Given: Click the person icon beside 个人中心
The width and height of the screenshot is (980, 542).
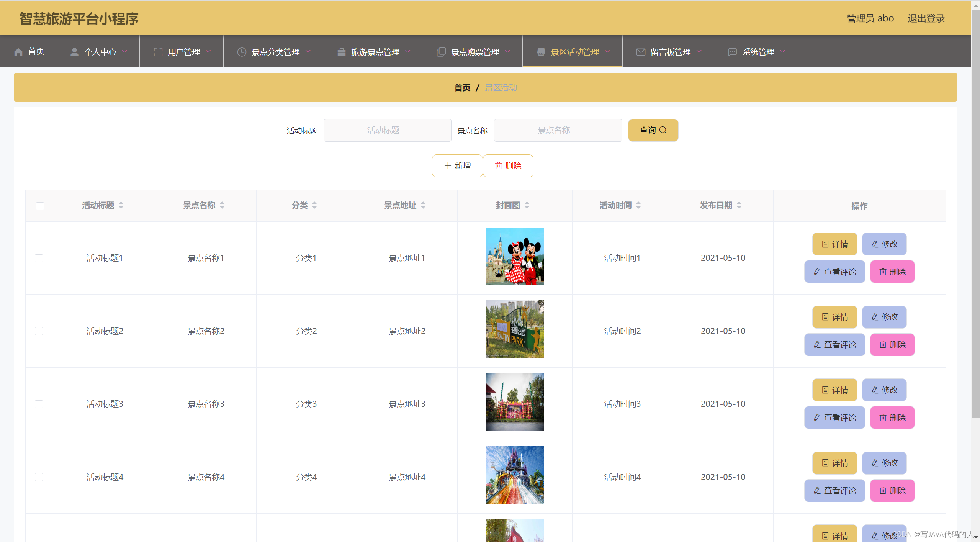Looking at the screenshot, I should pyautogui.click(x=74, y=52).
